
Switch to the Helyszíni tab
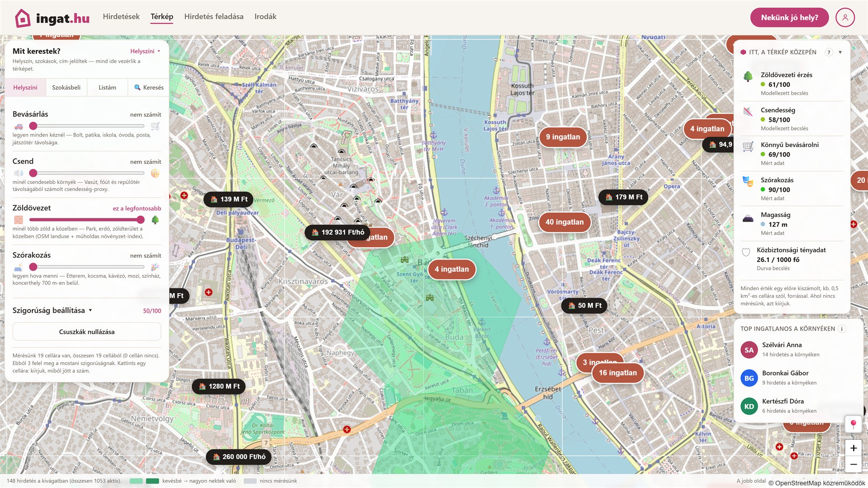[x=25, y=88]
